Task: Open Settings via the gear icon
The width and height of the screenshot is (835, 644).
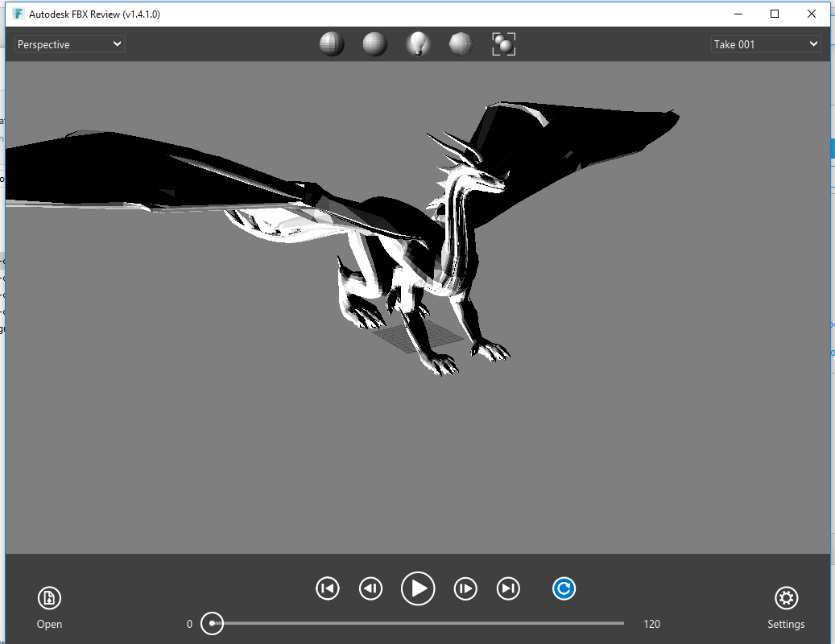Action: [786, 599]
